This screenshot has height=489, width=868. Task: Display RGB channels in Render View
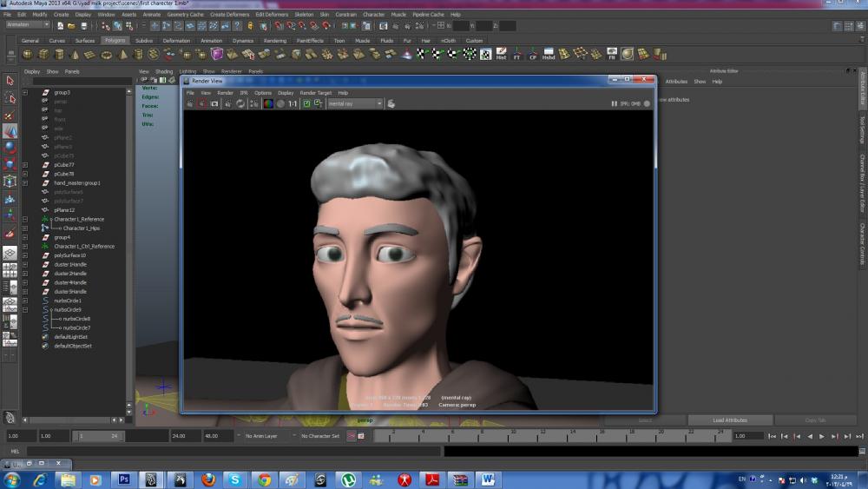[x=268, y=103]
